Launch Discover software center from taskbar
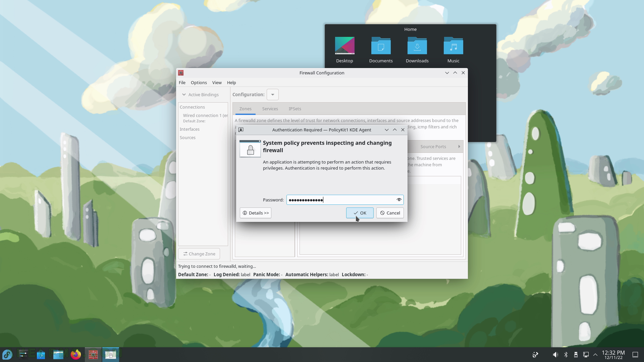 coord(41,354)
